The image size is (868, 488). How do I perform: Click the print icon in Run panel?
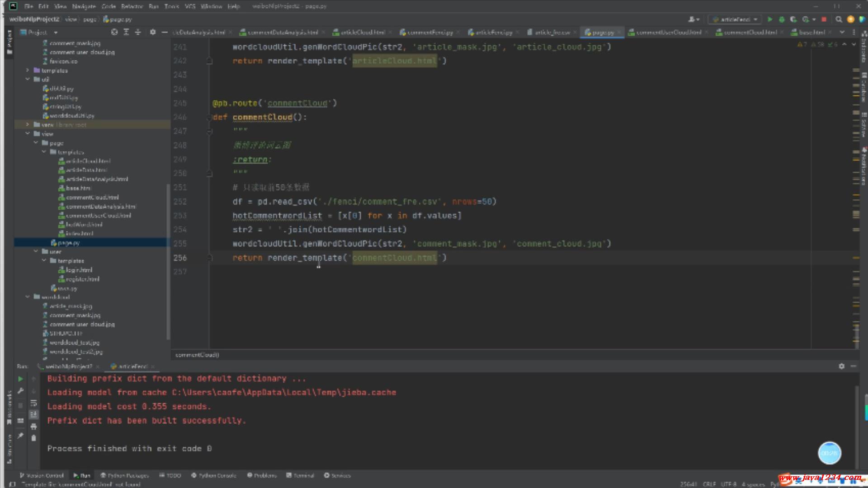coord(33,426)
